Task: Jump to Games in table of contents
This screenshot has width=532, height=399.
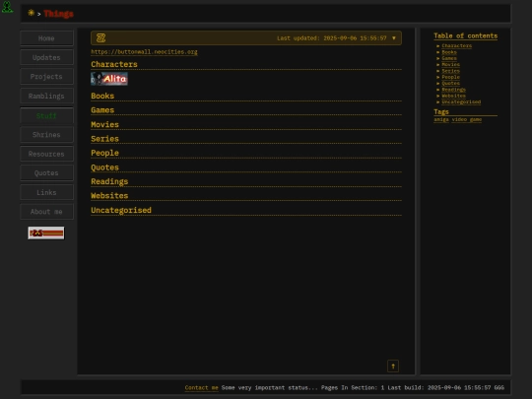Action: 449,58
